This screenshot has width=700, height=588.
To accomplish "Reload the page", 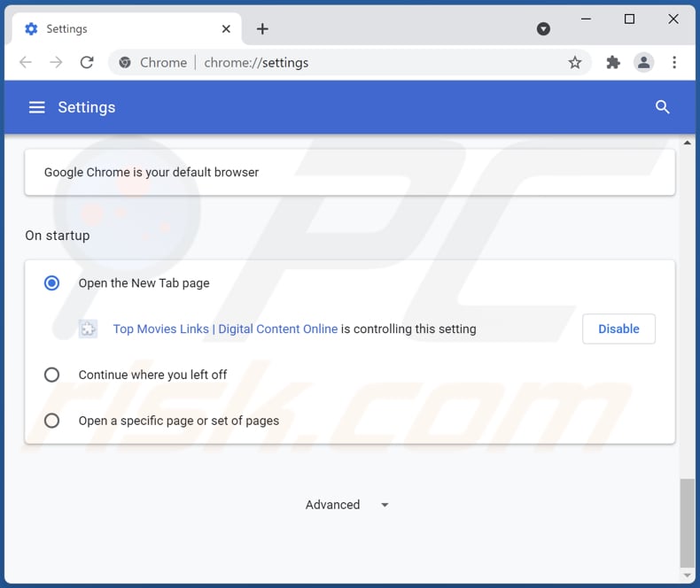I will (87, 63).
